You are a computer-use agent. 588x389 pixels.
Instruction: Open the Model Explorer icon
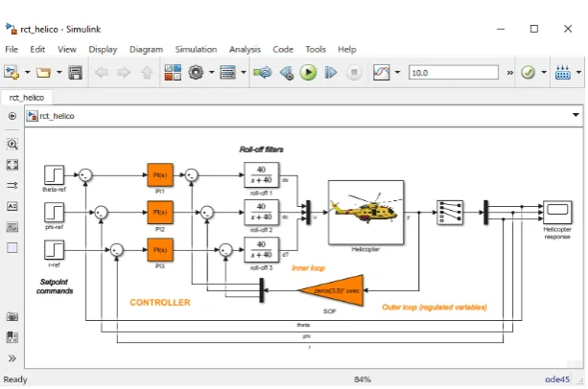click(227, 72)
